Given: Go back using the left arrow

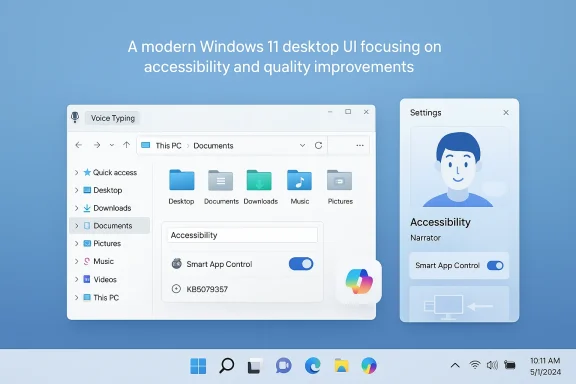Looking at the screenshot, I should 79,145.
